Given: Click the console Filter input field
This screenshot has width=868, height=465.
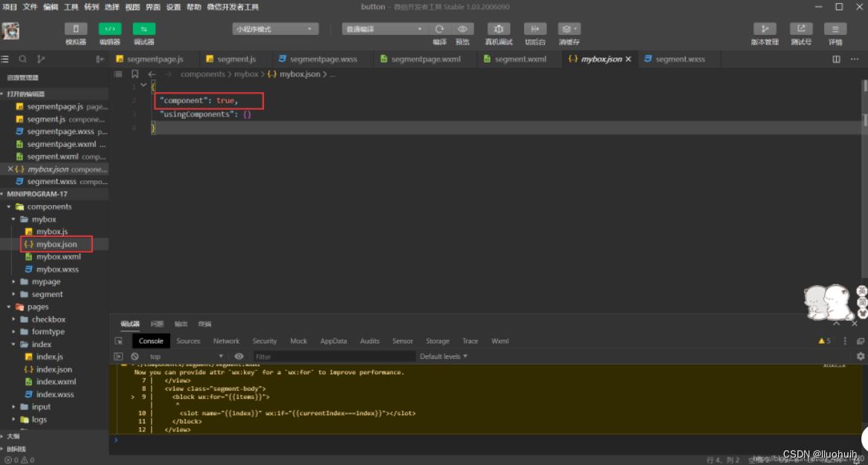Looking at the screenshot, I should 334,357.
